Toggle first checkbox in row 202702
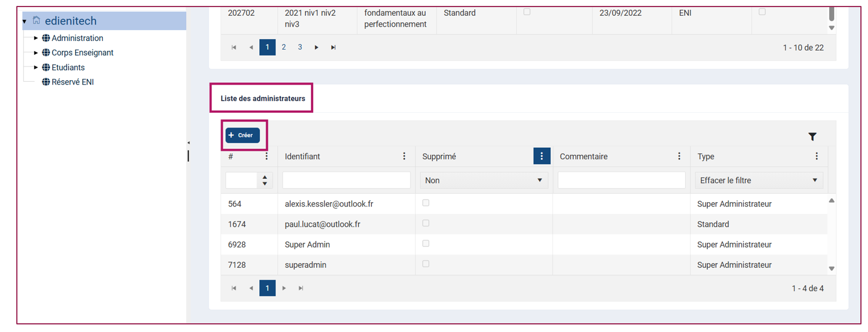The height and width of the screenshot is (332, 868). click(527, 11)
